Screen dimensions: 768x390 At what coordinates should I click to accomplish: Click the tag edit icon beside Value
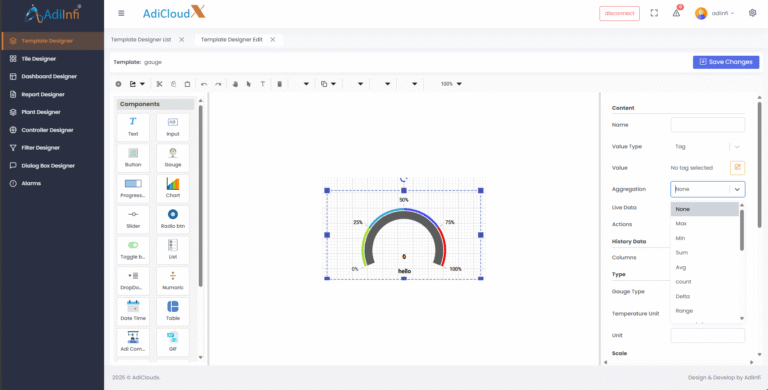click(737, 168)
